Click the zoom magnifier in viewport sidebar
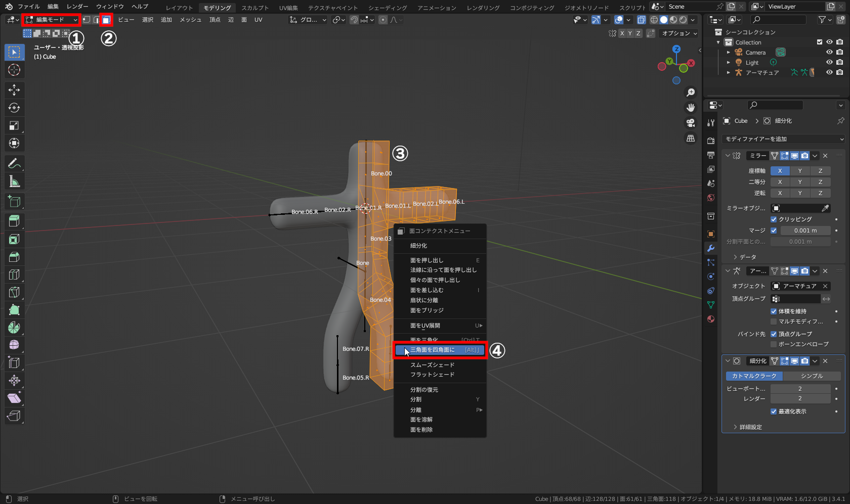This screenshot has height=504, width=850. tap(690, 92)
